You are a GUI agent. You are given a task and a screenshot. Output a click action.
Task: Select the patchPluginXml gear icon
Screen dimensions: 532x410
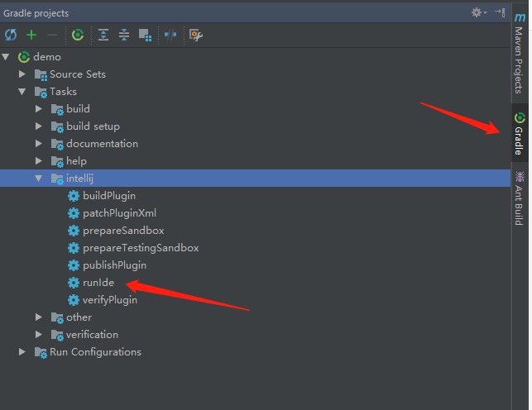[x=74, y=213]
